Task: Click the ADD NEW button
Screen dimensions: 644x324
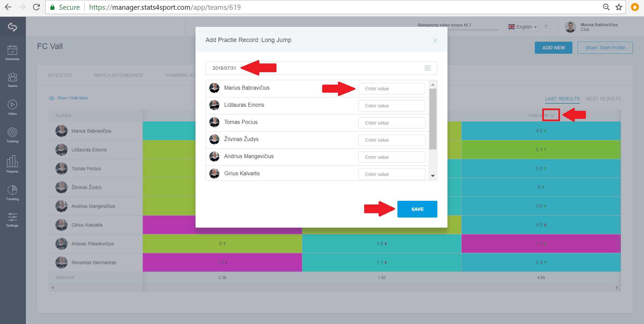Action: click(553, 48)
